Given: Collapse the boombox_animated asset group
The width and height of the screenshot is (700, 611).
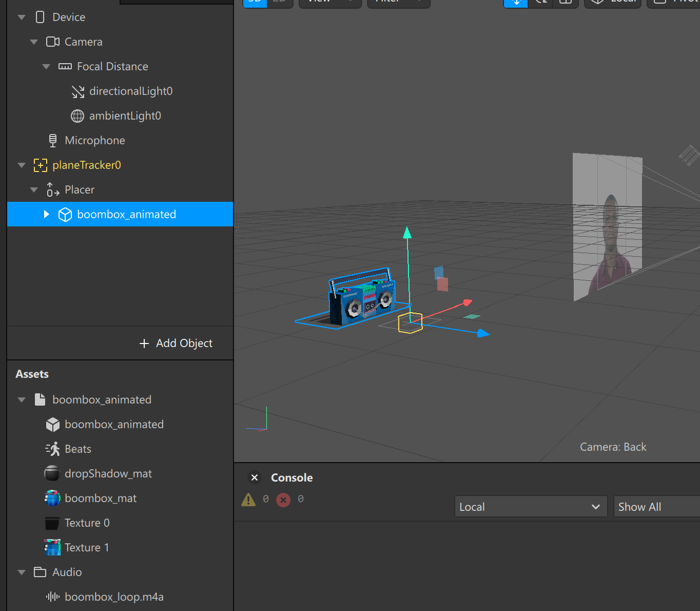Looking at the screenshot, I should click(x=22, y=400).
